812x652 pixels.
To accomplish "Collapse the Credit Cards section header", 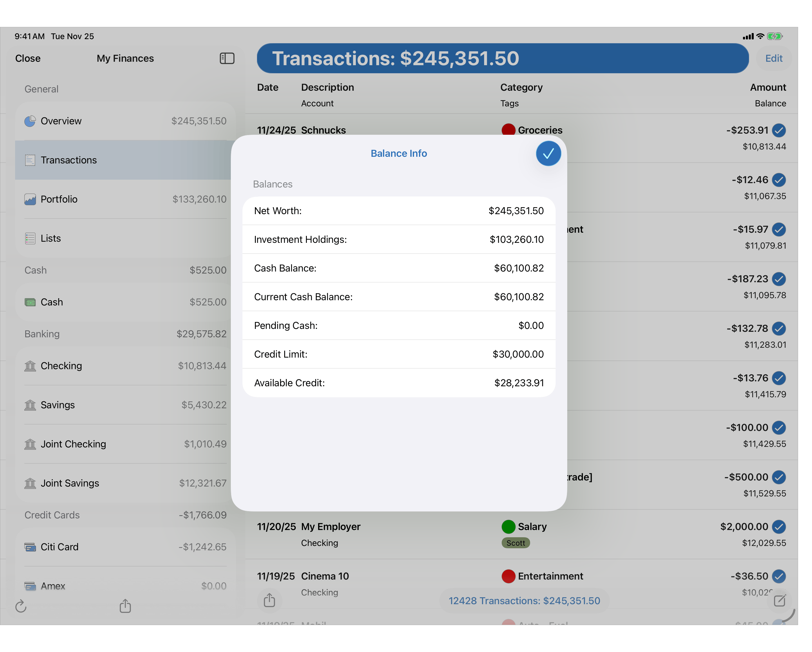I will pyautogui.click(x=52, y=515).
